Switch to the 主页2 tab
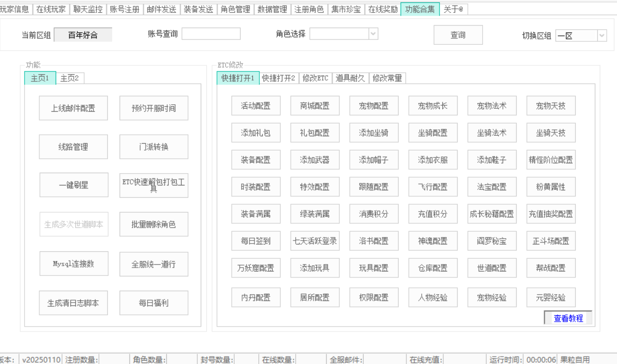This screenshot has height=364, width=617. click(x=70, y=78)
